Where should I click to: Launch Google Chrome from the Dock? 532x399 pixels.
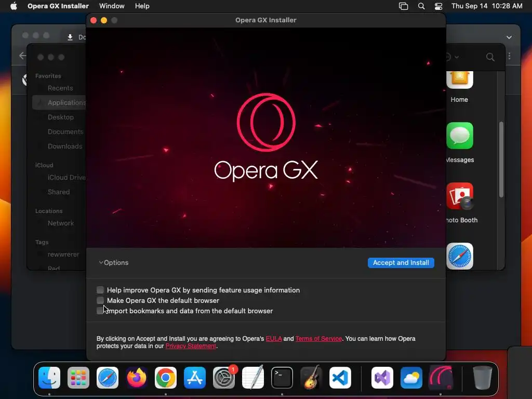(x=166, y=378)
